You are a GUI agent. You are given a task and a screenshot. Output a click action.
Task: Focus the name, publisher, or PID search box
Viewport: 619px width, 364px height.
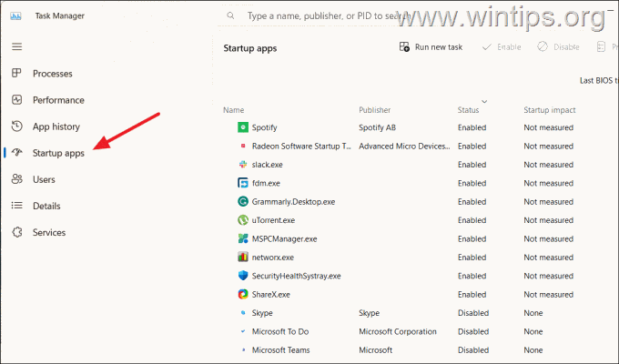coord(316,15)
